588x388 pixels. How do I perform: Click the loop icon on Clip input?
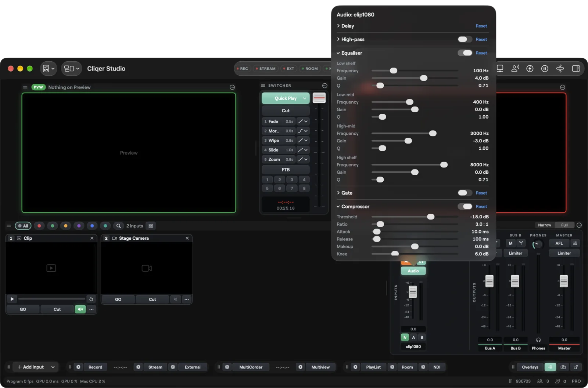coord(91,299)
